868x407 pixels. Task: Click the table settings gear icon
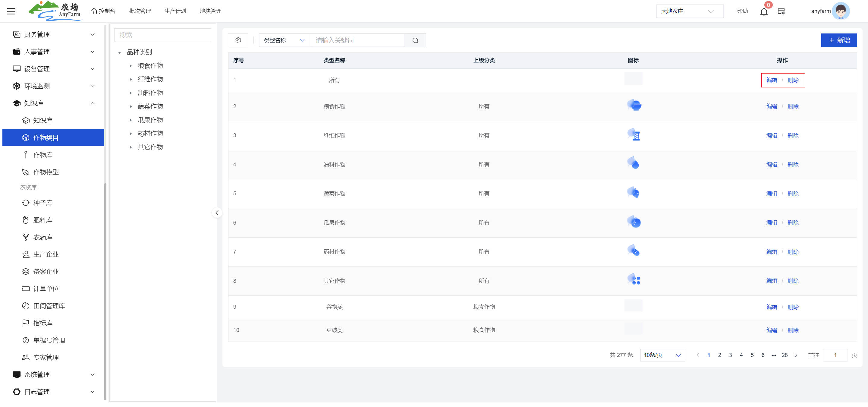[238, 40]
